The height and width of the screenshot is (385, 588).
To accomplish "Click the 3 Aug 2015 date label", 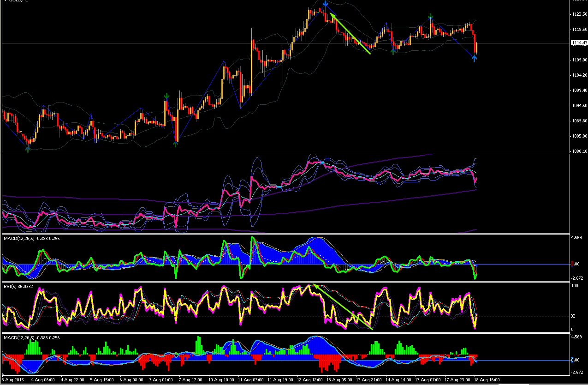I will coord(12,379).
